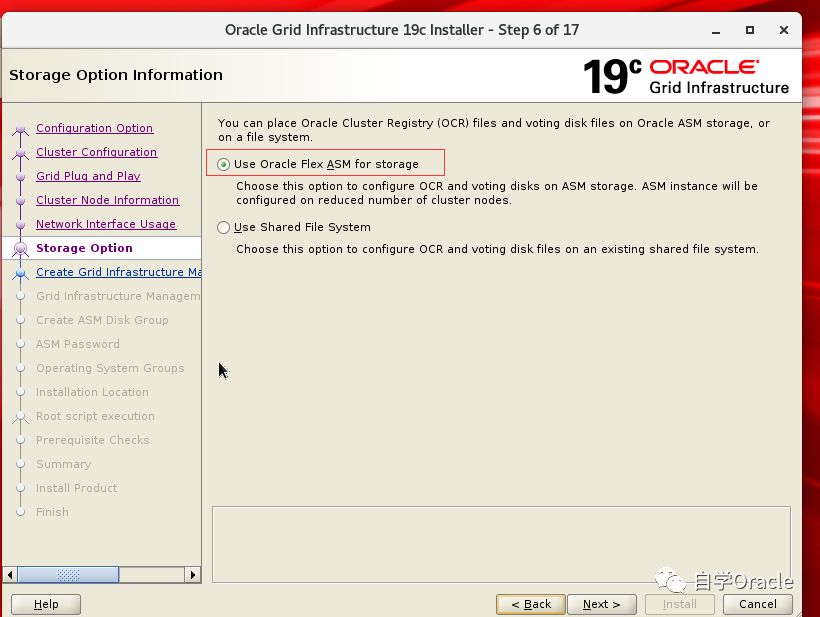Click disabled 'Create ASM Disk Group' step
Image resolution: width=820 pixels, height=617 pixels.
coord(102,320)
